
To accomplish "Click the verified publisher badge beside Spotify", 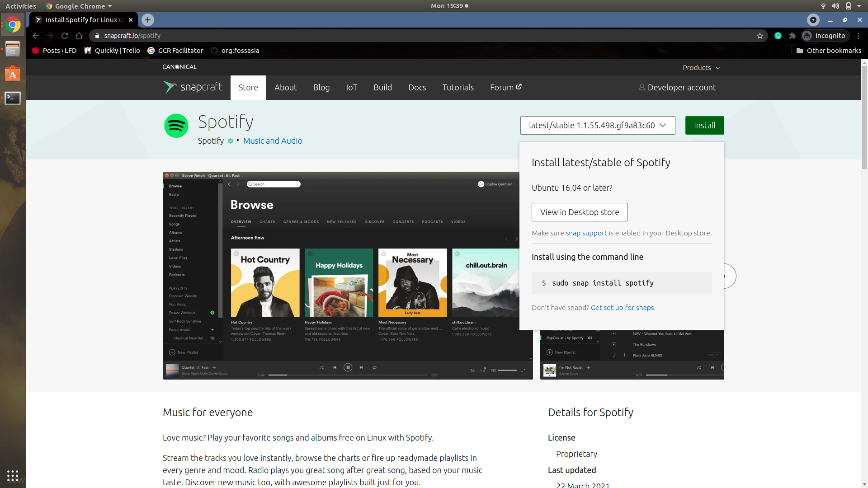I will click(231, 141).
